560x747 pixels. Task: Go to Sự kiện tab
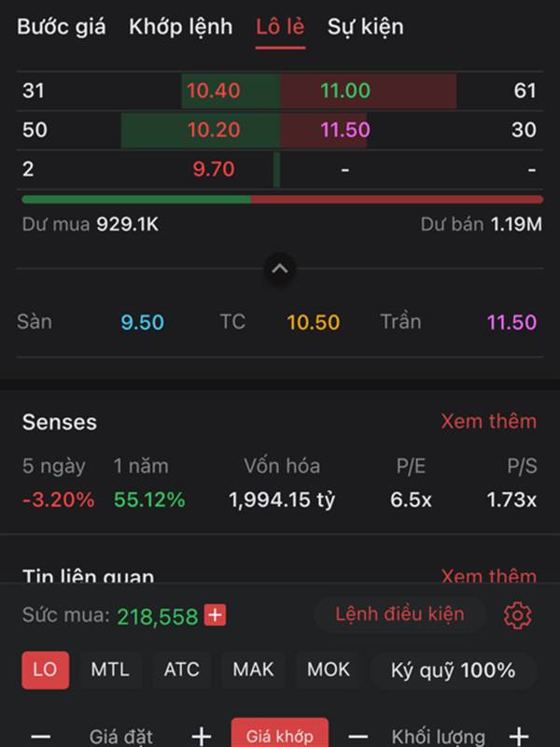pyautogui.click(x=366, y=27)
